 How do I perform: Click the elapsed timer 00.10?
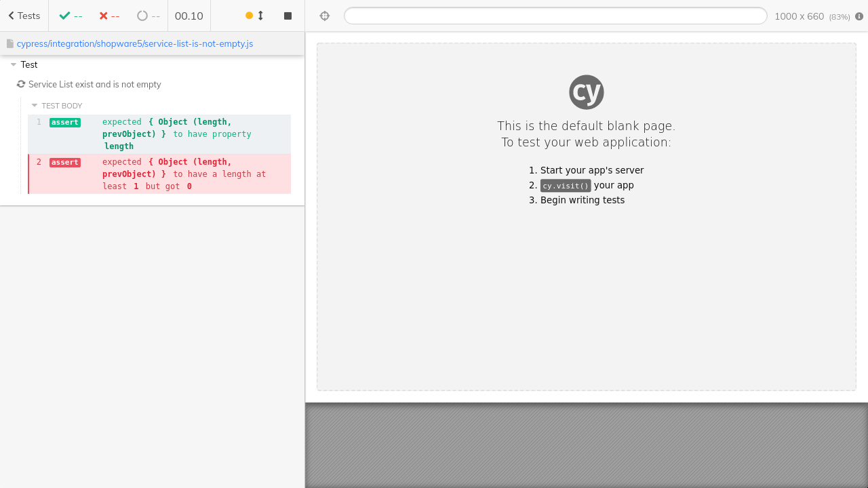pyautogui.click(x=189, y=16)
